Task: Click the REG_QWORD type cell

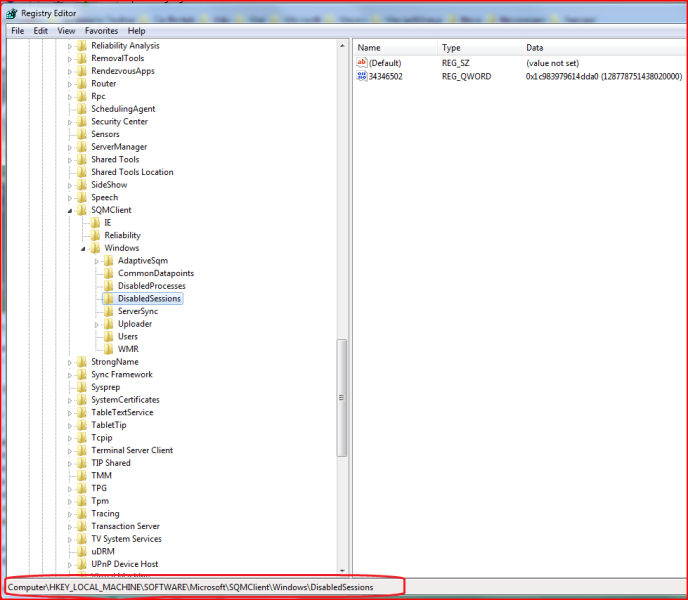Action: coord(466,76)
